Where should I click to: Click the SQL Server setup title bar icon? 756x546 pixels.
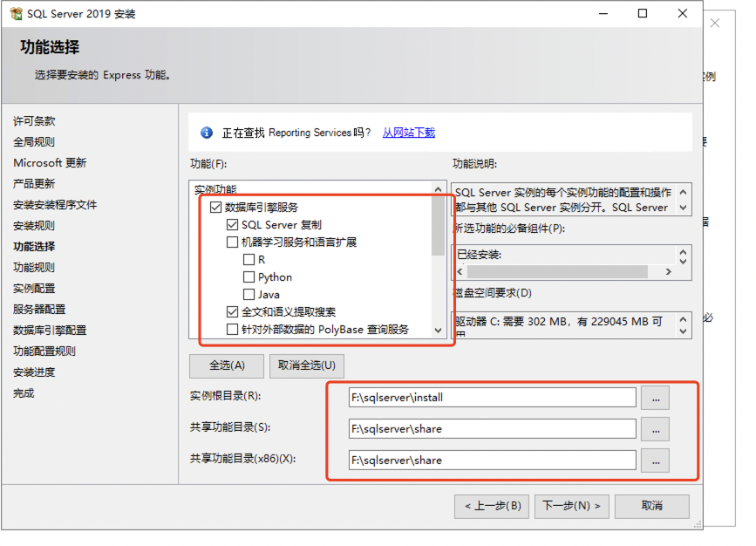click(16, 14)
